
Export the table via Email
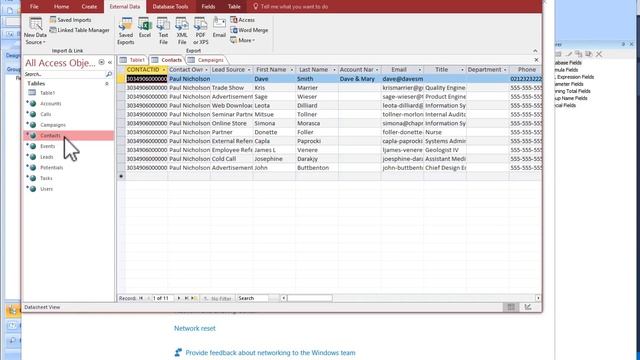pos(219,28)
